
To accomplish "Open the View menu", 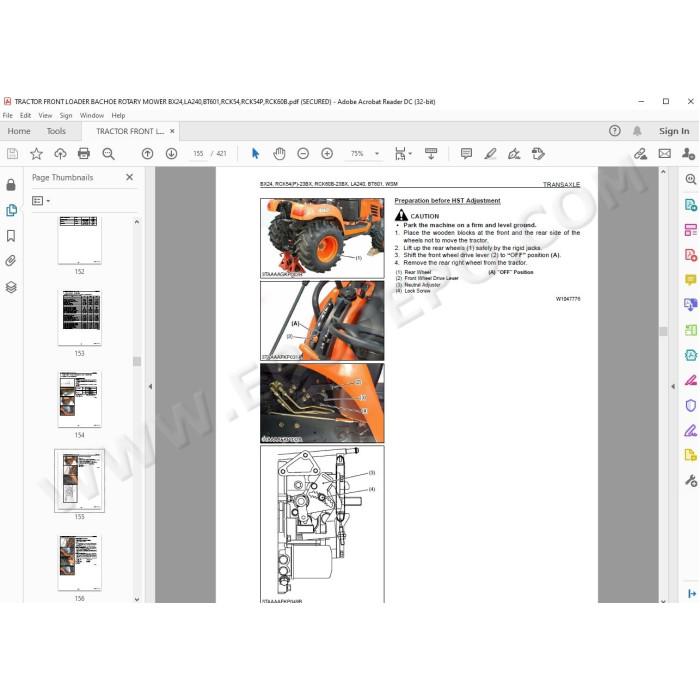I will coord(45,115).
